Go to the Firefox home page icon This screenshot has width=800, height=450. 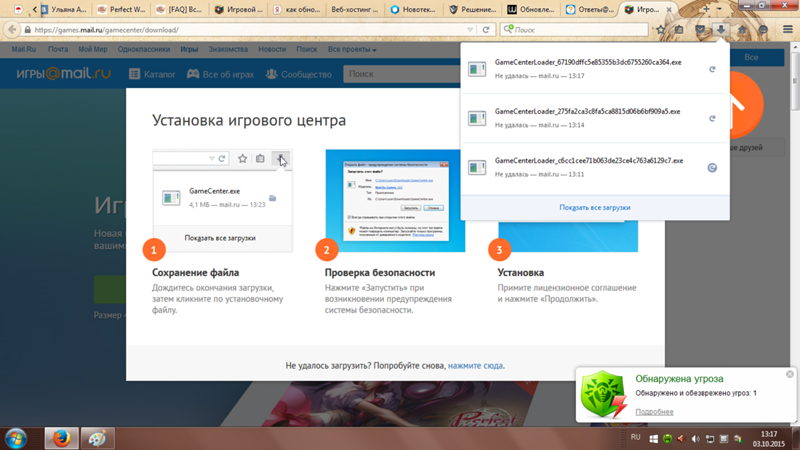click(742, 30)
